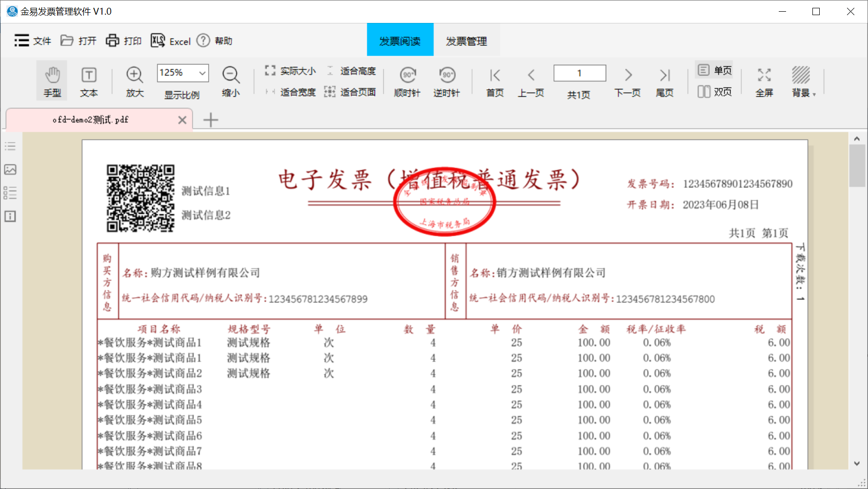Image resolution: width=868 pixels, height=489 pixels.
Task: Click invoice date 2023年06月08日
Action: pyautogui.click(x=721, y=204)
